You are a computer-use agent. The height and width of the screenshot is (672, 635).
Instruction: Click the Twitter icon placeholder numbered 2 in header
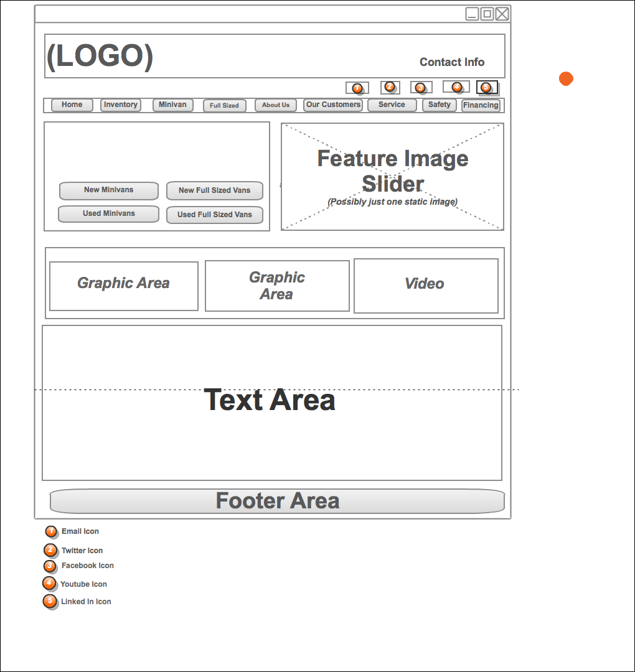click(390, 87)
